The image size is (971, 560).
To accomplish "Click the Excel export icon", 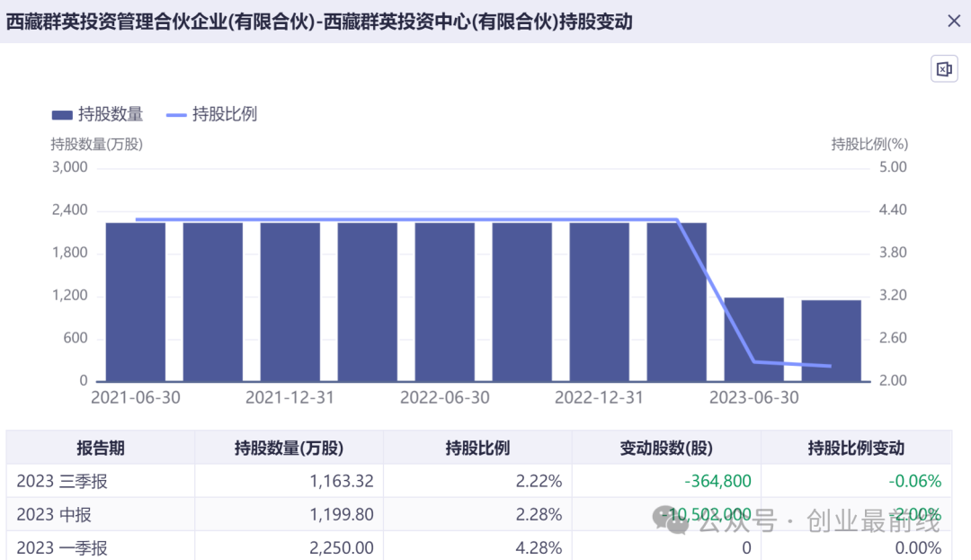I will (x=944, y=68).
